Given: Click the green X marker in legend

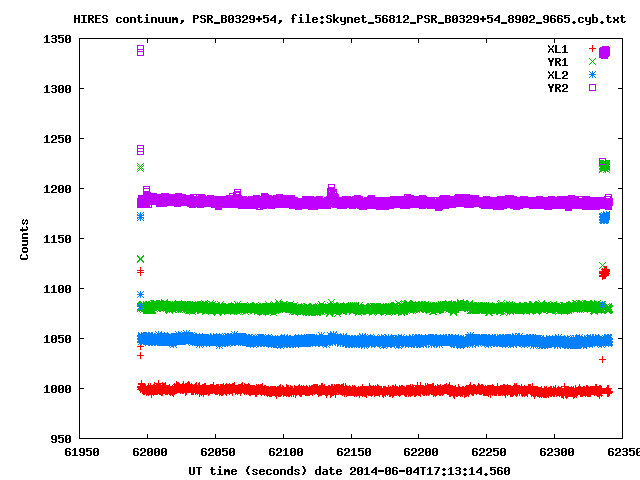Looking at the screenshot, I should pos(592,62).
